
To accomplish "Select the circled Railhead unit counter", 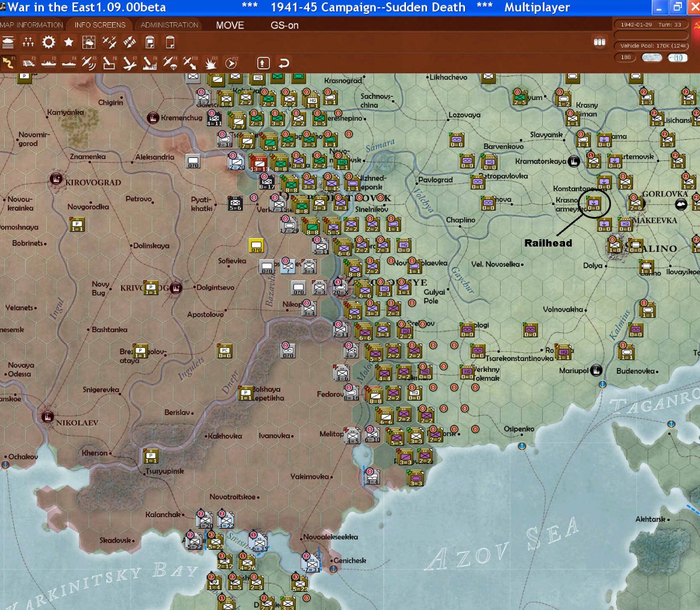I will click(x=594, y=203).
